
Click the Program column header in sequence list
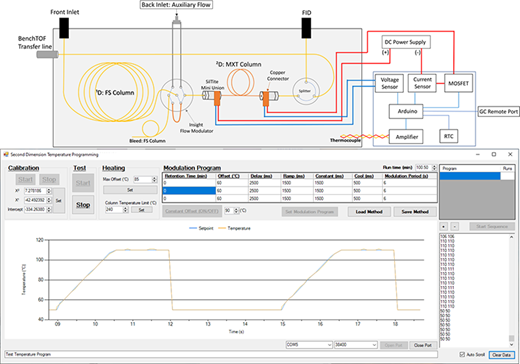(x=470, y=169)
